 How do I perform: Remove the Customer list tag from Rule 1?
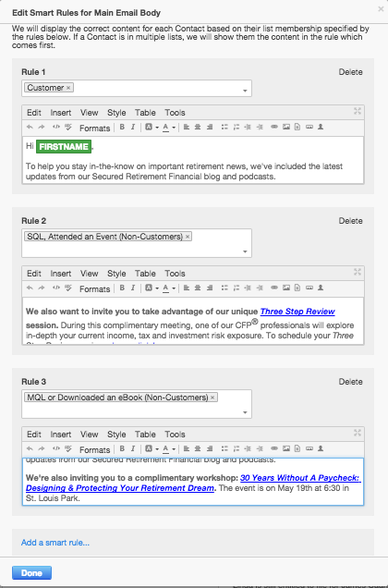tap(68, 88)
